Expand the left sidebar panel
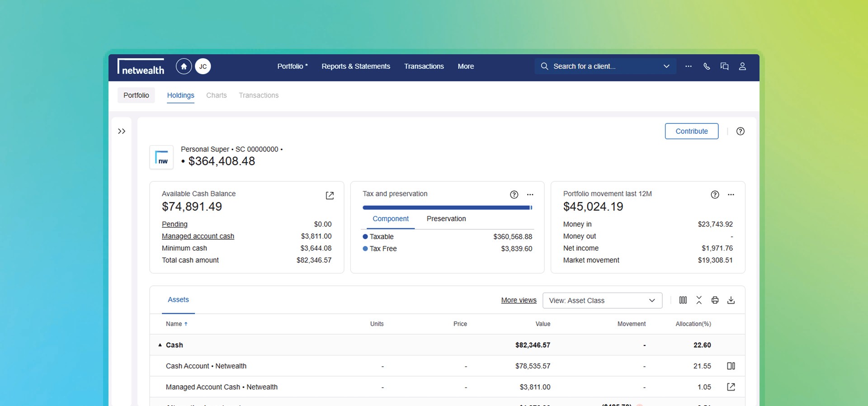Image resolution: width=868 pixels, height=406 pixels. point(122,132)
